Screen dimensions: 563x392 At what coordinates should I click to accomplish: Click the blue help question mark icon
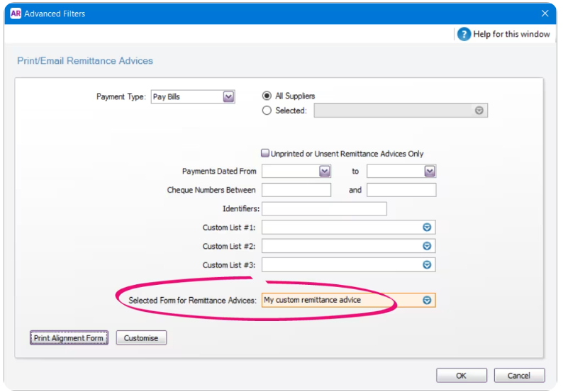(464, 34)
